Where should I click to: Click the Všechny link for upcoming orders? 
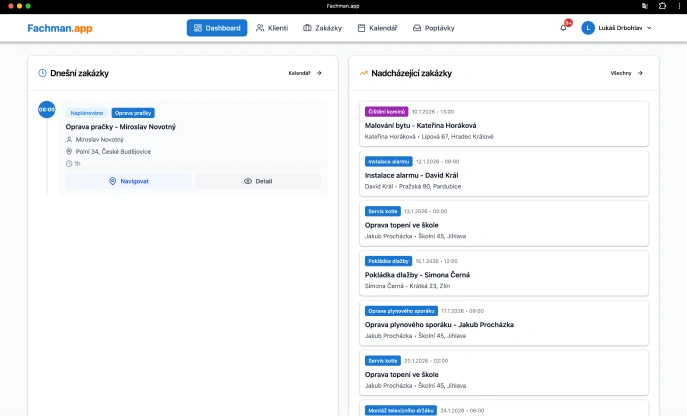tap(626, 73)
